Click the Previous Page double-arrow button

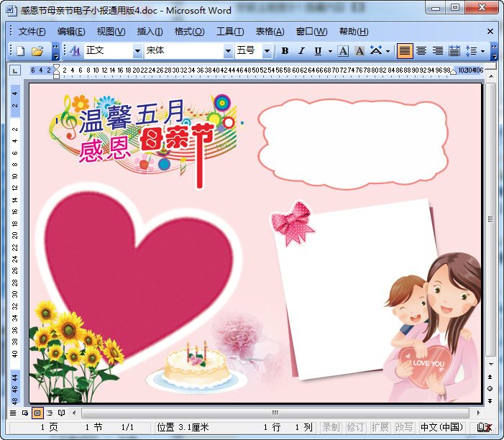[x=490, y=377]
